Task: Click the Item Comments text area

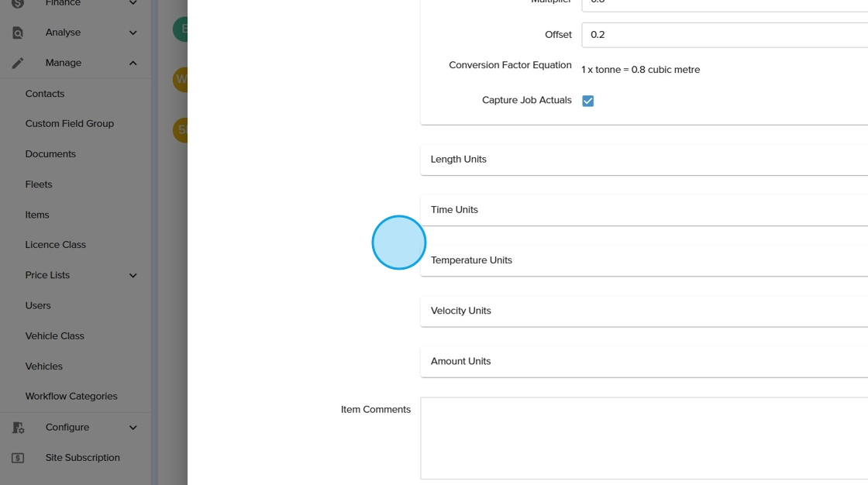Action: (x=643, y=439)
